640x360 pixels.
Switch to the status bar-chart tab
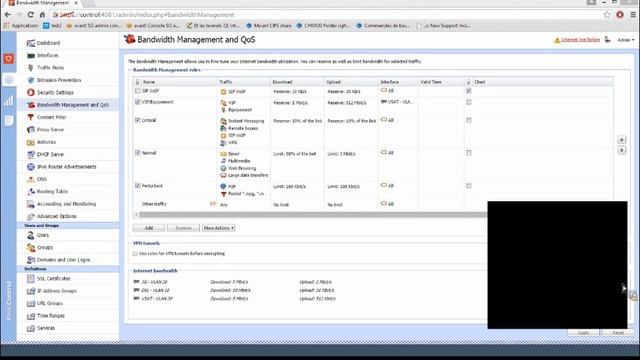coord(9,100)
